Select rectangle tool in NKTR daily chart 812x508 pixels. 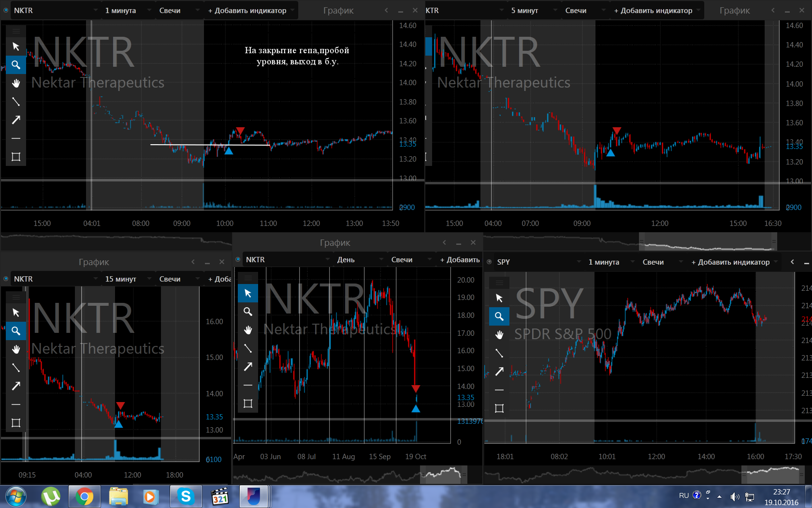coord(248,403)
